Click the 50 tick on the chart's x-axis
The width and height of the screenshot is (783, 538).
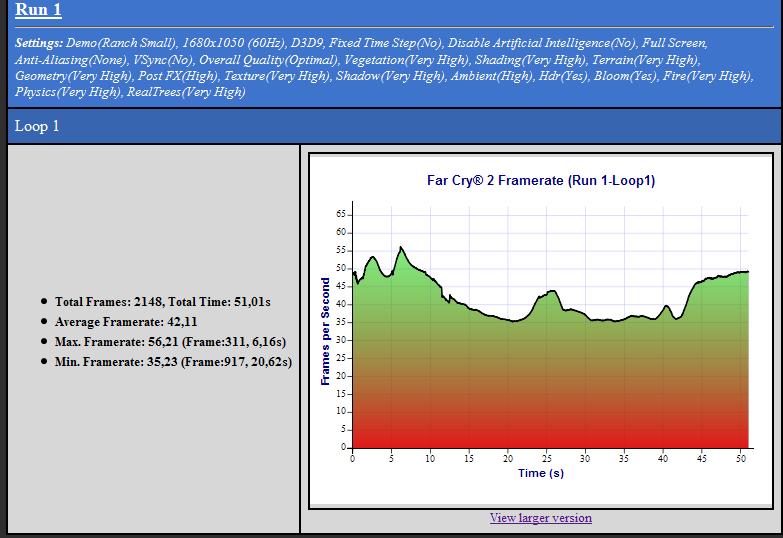(x=741, y=459)
